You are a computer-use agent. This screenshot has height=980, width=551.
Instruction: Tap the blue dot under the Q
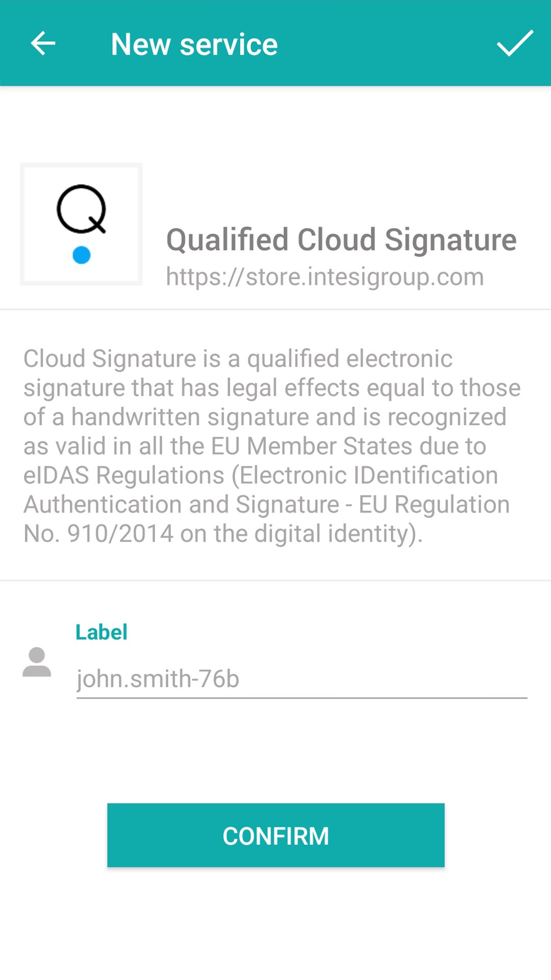point(82,255)
